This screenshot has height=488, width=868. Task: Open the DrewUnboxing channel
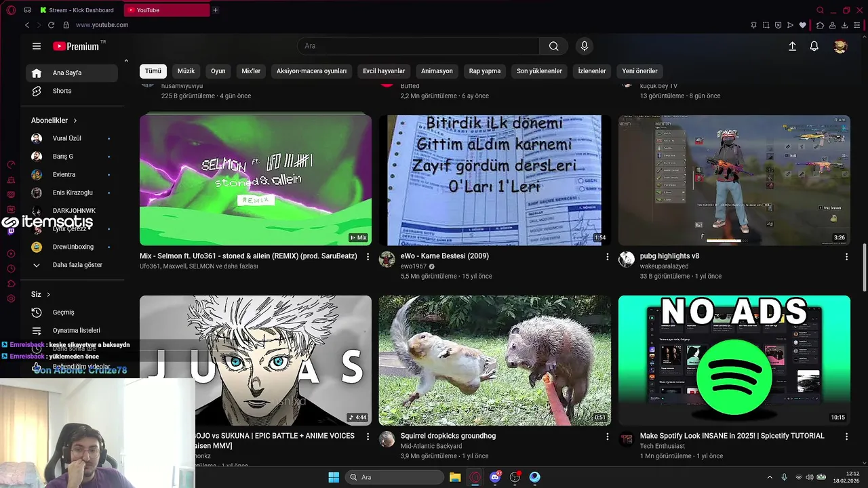coord(72,247)
